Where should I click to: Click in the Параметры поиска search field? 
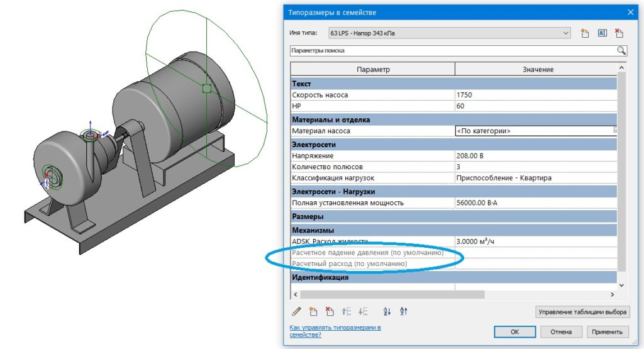pos(450,51)
